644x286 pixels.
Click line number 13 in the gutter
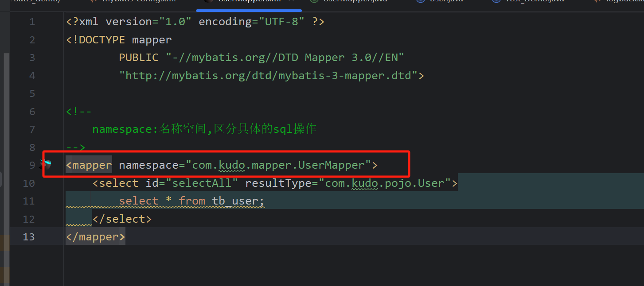(29, 237)
